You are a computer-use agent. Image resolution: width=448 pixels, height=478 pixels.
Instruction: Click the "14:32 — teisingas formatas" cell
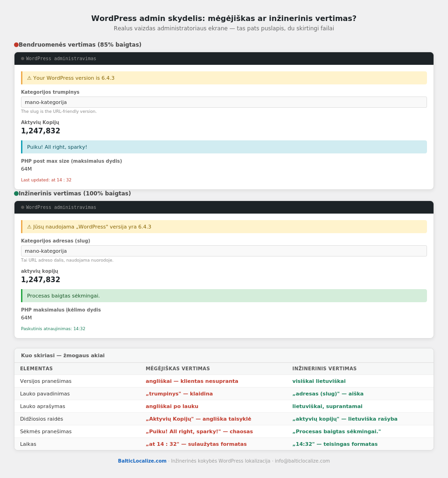point(335,444)
